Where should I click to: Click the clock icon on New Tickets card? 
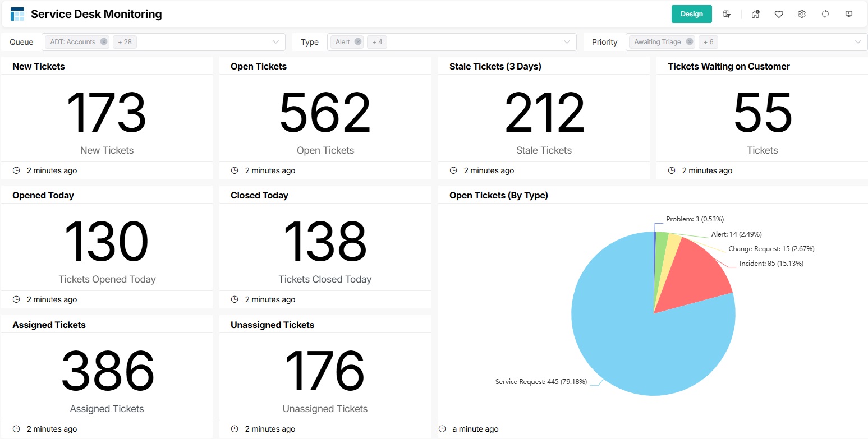(x=16, y=170)
